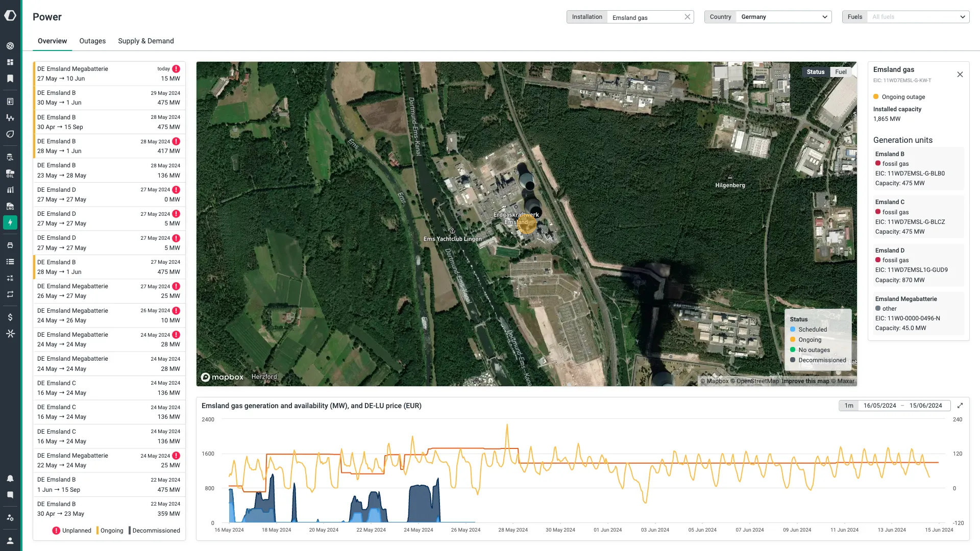The width and height of the screenshot is (980, 551).
Task: Select the lightning Power section icon
Action: (x=10, y=222)
